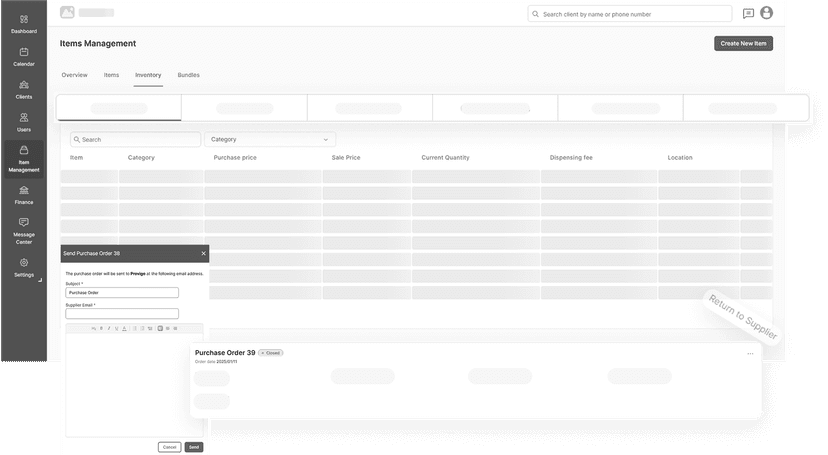Click the Dispensing fee column header
The image size is (828, 455).
click(x=571, y=157)
